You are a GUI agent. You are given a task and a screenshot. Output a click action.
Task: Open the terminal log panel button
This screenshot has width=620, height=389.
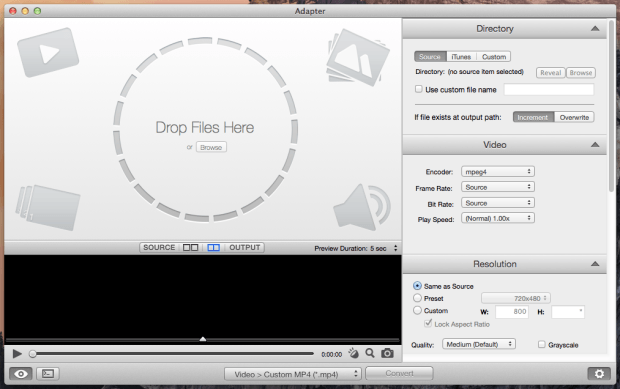click(48, 374)
